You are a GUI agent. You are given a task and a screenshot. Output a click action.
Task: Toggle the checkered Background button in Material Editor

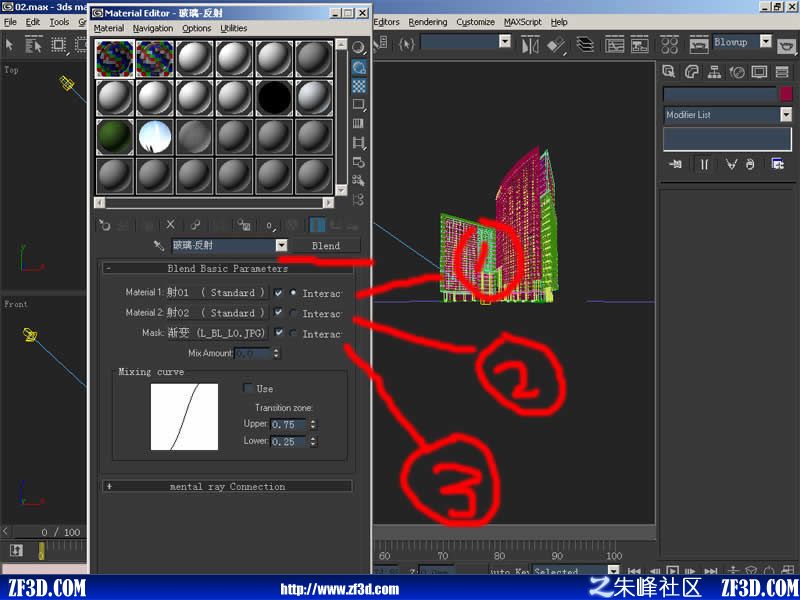[x=359, y=85]
